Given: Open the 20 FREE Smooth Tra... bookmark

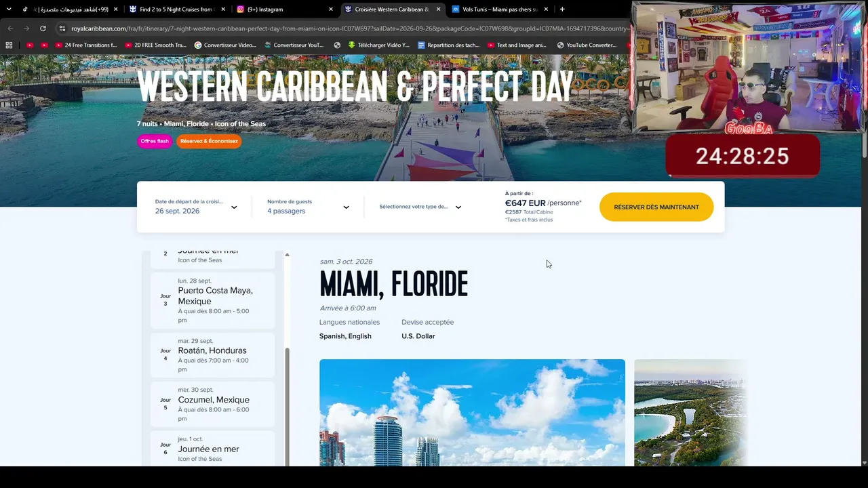Looking at the screenshot, I should [156, 45].
